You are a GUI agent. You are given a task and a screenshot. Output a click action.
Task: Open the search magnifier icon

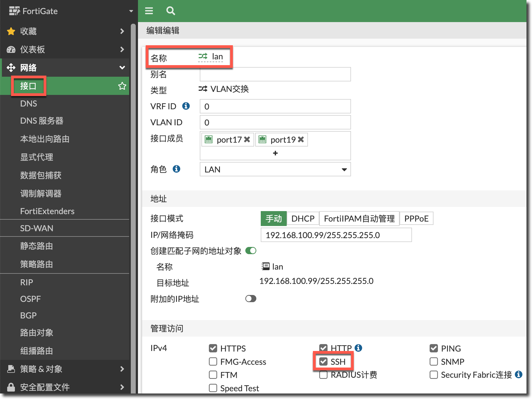[x=171, y=11]
